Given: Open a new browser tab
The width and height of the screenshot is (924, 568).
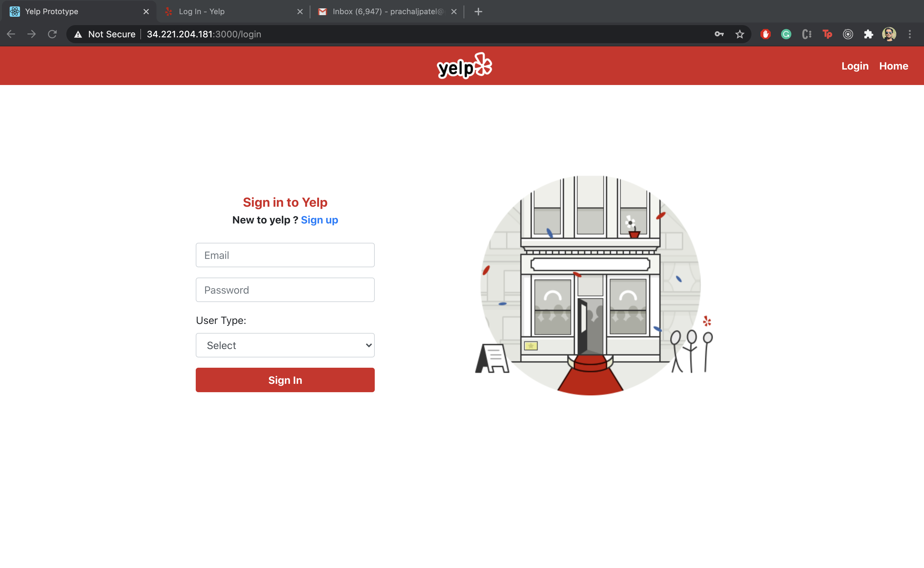Looking at the screenshot, I should pyautogui.click(x=478, y=12).
